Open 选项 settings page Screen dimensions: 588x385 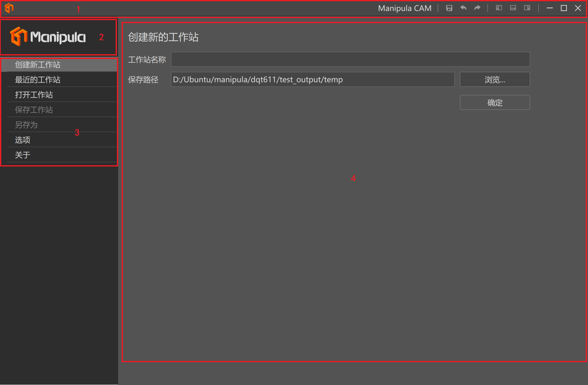[x=59, y=140]
